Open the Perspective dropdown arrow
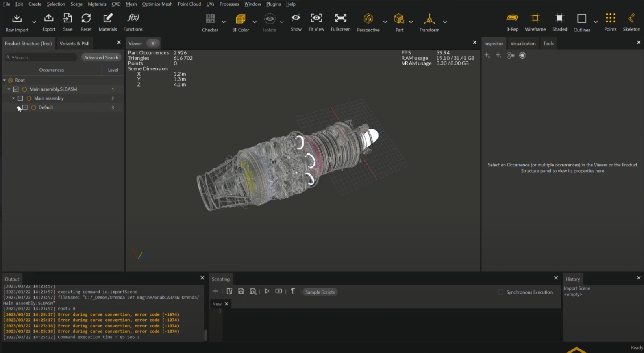The width and height of the screenshot is (644, 353). 385,22
